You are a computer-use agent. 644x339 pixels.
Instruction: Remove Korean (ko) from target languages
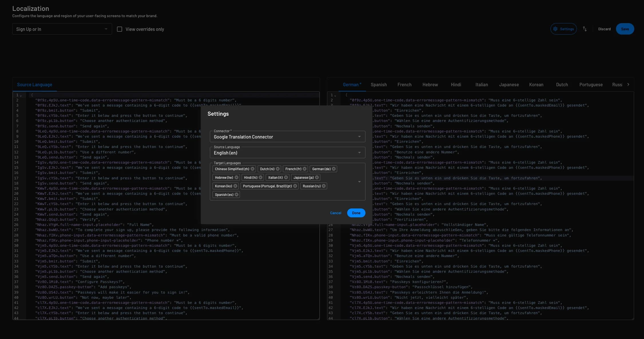pyautogui.click(x=235, y=186)
